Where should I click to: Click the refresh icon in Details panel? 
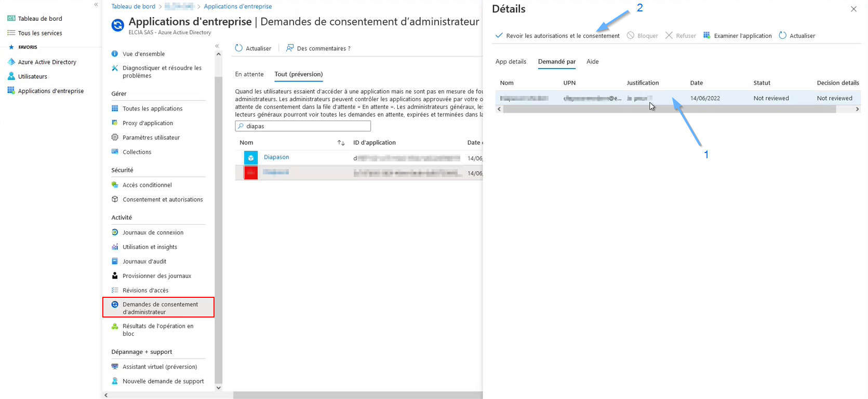(782, 35)
